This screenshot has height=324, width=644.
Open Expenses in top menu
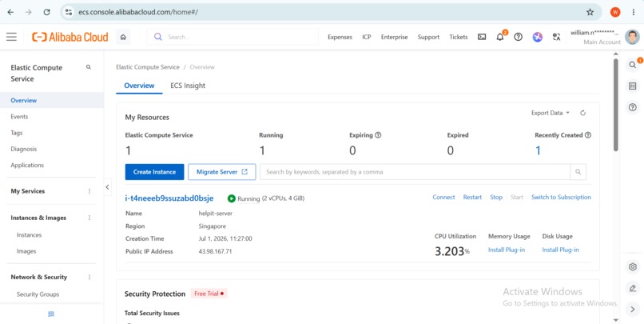[340, 37]
